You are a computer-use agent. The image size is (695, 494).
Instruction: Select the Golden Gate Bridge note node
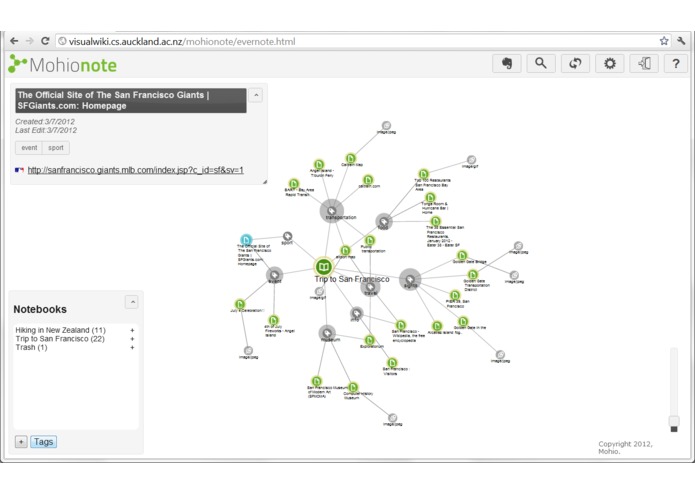(462, 255)
